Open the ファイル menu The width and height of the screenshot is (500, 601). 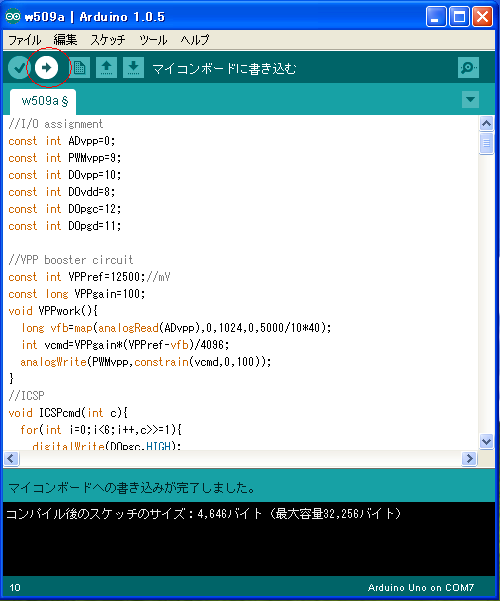pos(25,40)
